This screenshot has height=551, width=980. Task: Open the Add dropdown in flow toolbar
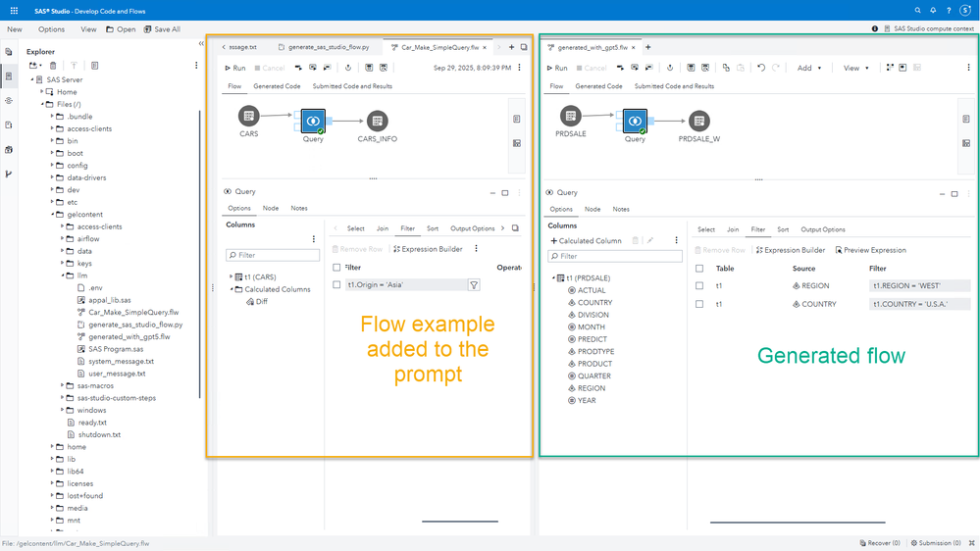808,68
